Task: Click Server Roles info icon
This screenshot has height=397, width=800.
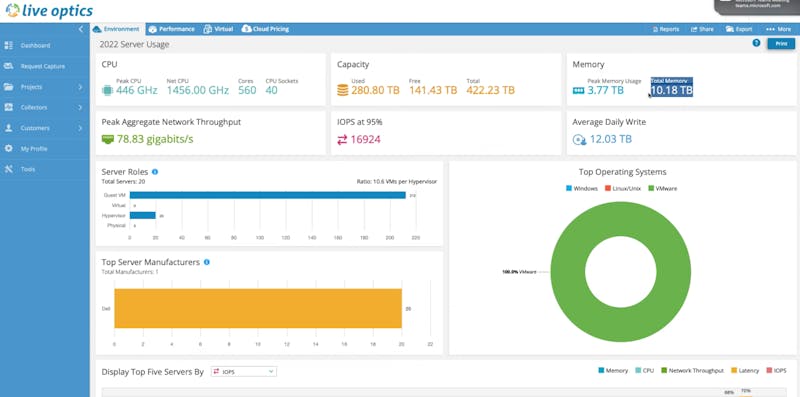Action: pos(155,172)
